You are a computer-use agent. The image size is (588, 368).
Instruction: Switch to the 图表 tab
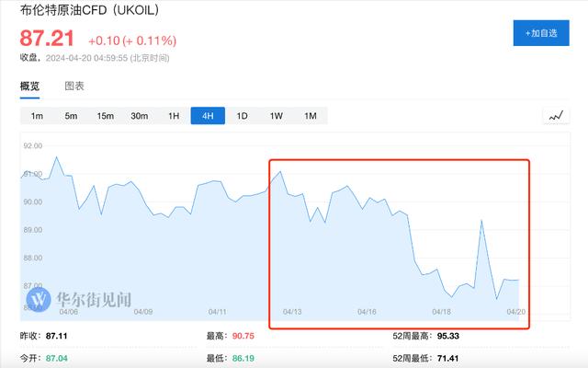coord(74,86)
